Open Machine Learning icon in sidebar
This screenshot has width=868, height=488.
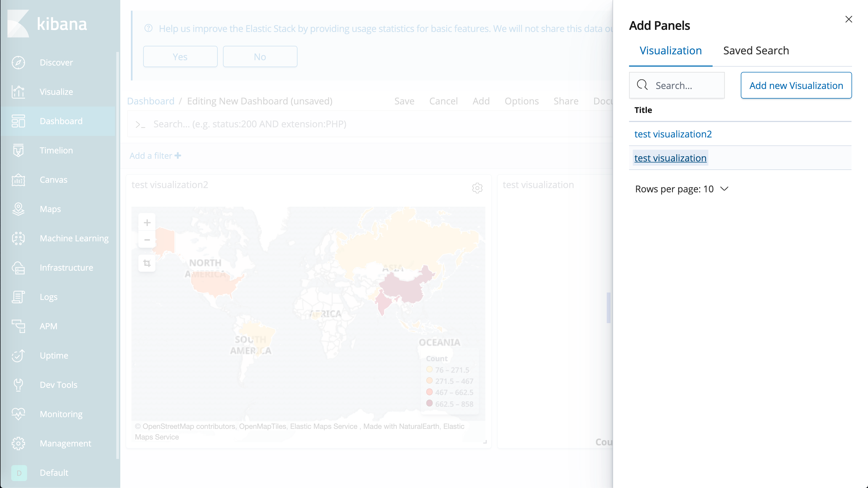pyautogui.click(x=18, y=238)
